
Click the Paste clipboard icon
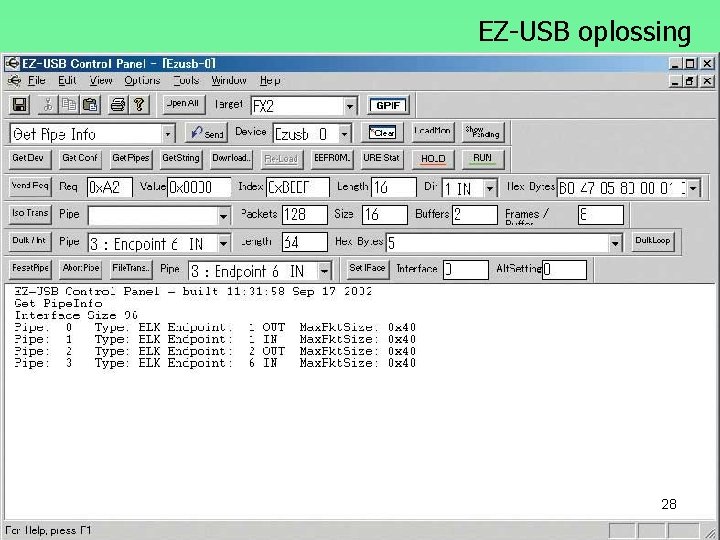click(90, 105)
